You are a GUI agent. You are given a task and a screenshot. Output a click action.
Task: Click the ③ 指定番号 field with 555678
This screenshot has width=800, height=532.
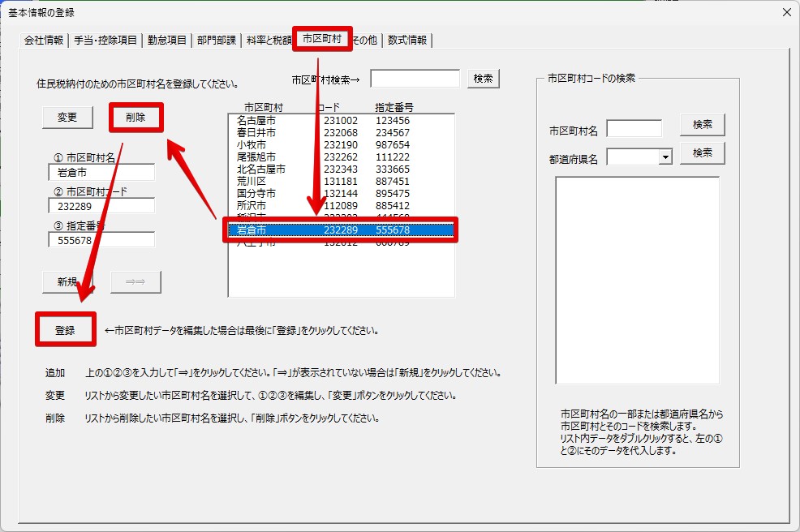(x=101, y=240)
